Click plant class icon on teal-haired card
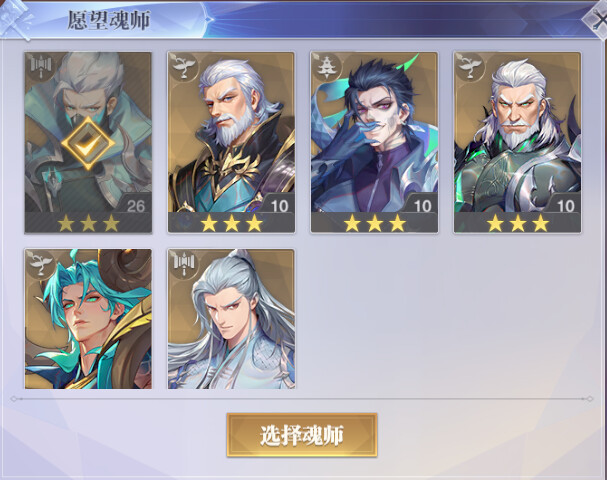Viewport: 607px width, 480px height. tap(40, 263)
